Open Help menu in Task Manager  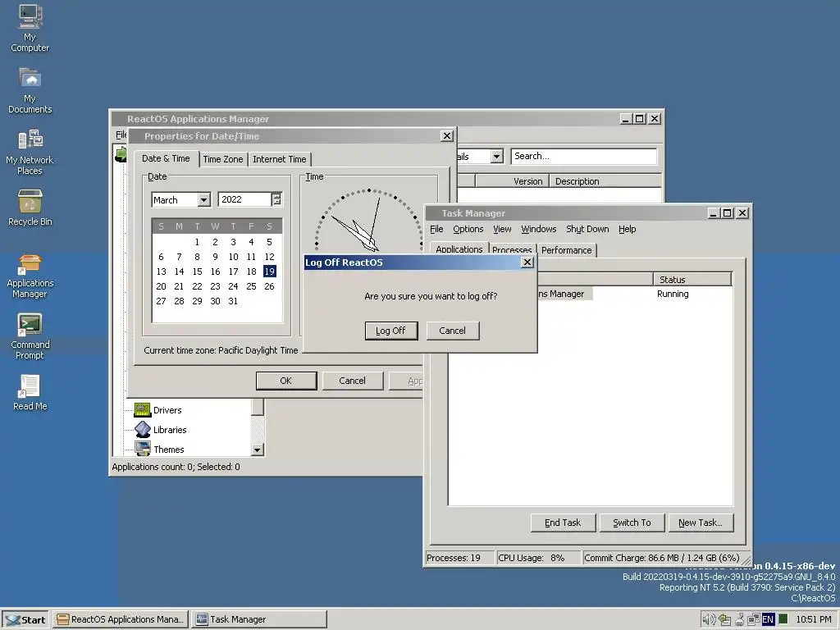click(x=628, y=229)
